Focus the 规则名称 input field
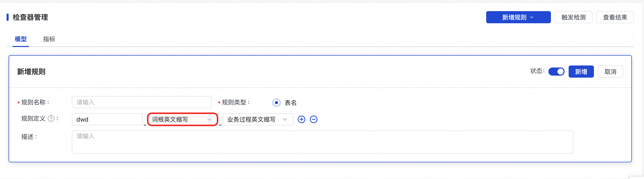Viewport: 644px width, 179px height. click(142, 102)
